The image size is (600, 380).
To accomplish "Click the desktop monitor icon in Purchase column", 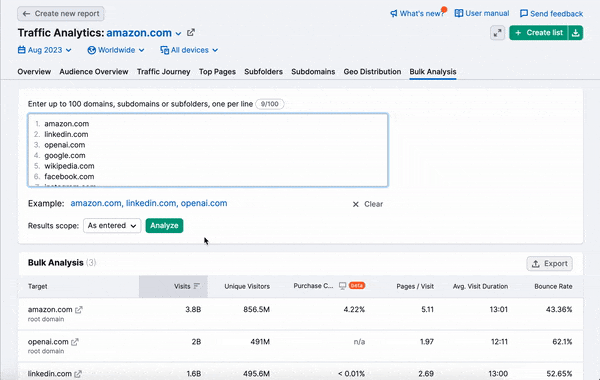I will (x=342, y=286).
